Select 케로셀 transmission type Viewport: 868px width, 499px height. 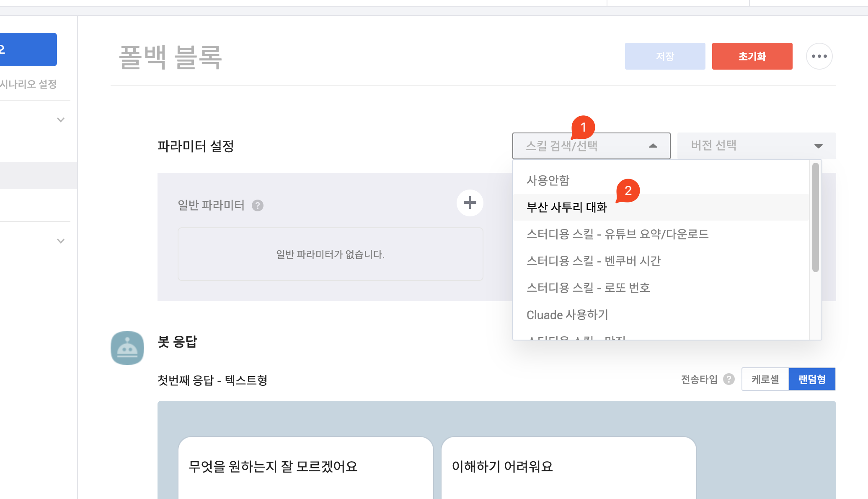click(x=765, y=379)
